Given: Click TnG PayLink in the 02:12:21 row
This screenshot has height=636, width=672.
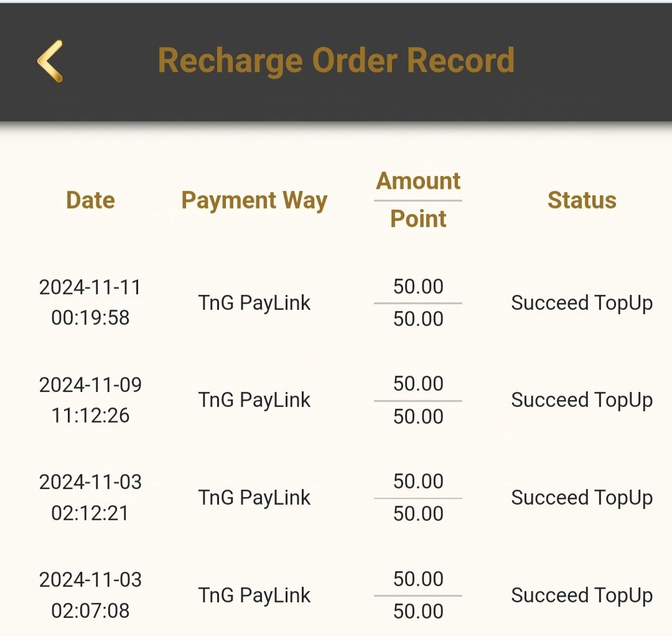Looking at the screenshot, I should [254, 498].
